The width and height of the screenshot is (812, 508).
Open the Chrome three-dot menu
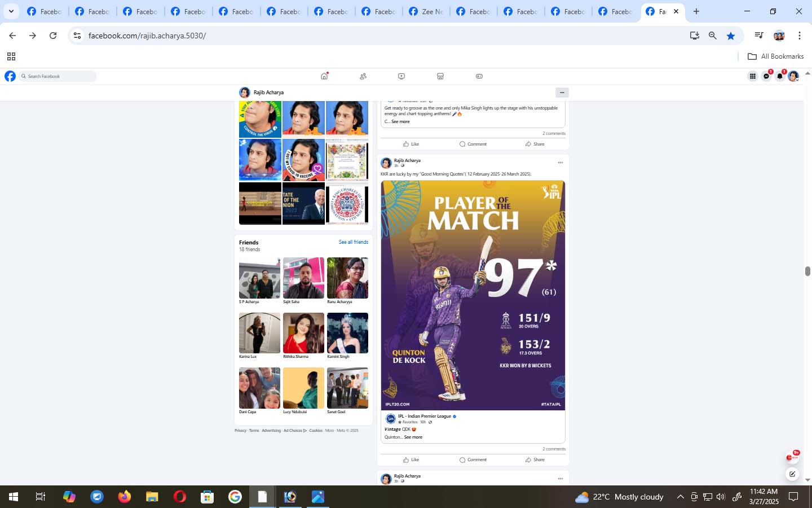click(x=800, y=36)
